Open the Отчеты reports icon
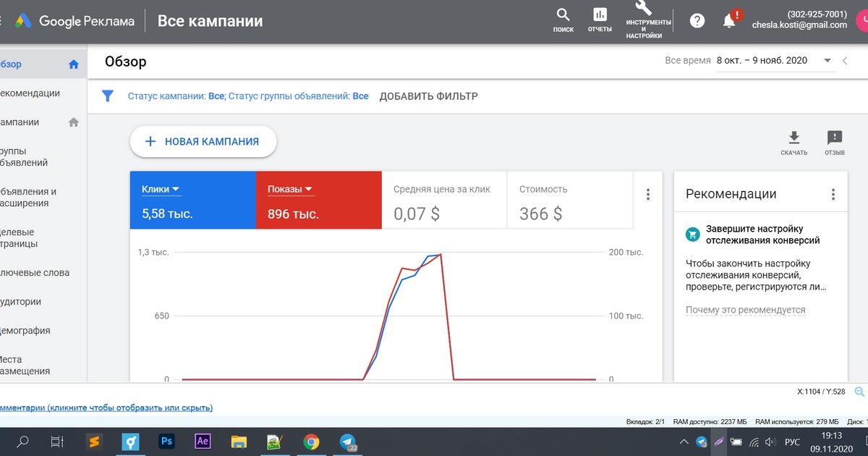Viewport: 868px width, 456px height. point(600,20)
